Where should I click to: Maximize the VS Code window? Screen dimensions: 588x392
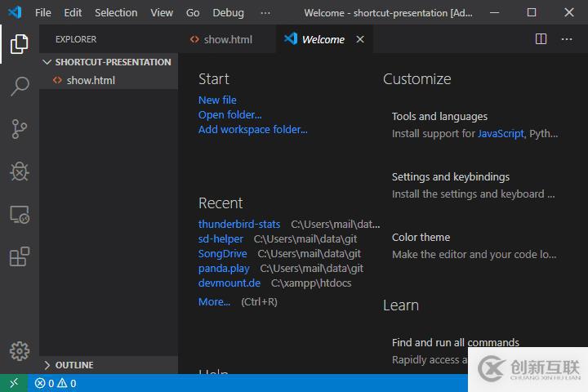532,13
